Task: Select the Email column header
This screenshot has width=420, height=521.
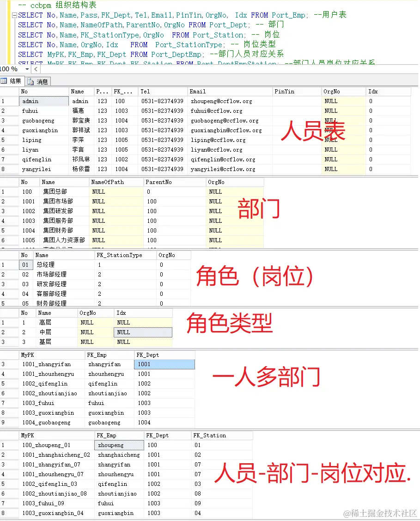Action: 230,92
